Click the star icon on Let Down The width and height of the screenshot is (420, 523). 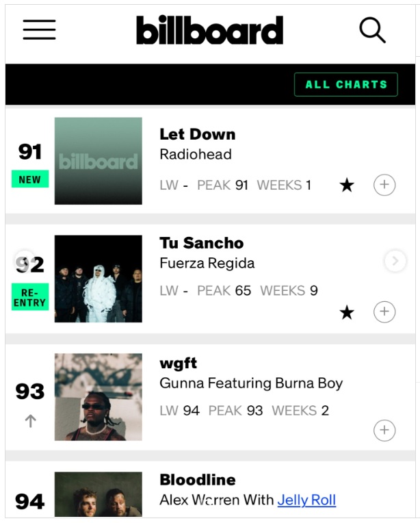pos(347,186)
